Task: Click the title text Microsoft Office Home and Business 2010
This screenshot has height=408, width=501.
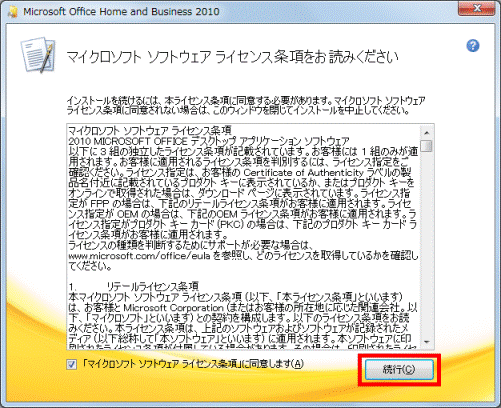Action: coord(121,12)
